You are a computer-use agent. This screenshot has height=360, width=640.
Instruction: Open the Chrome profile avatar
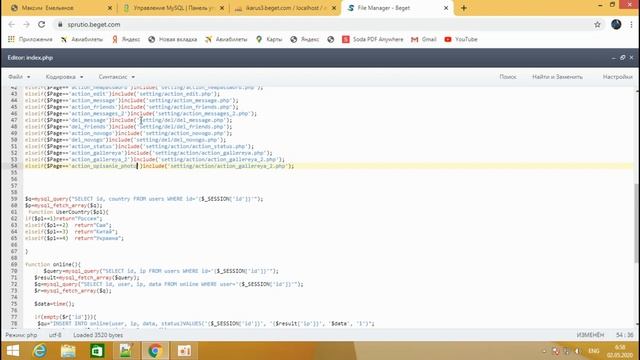tap(616, 24)
